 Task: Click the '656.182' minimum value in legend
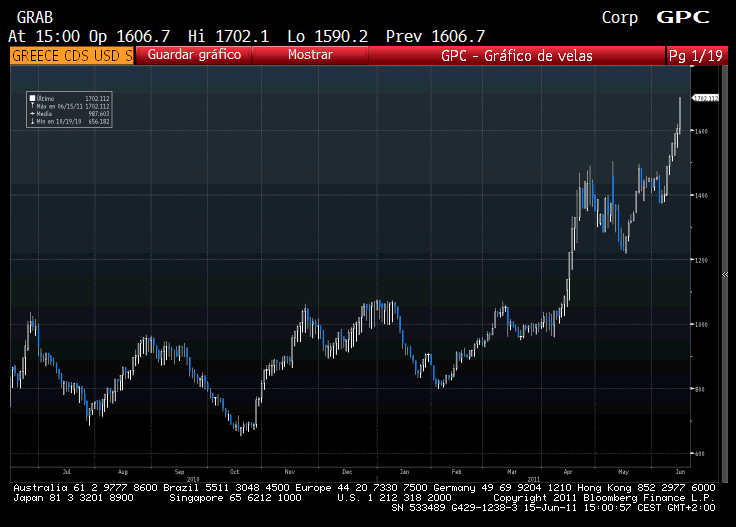pos(99,121)
